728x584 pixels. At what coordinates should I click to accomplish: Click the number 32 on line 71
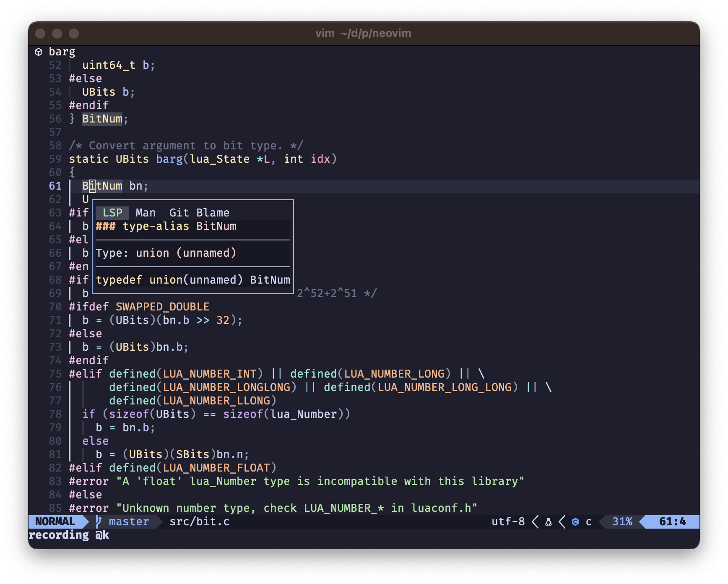click(x=223, y=320)
